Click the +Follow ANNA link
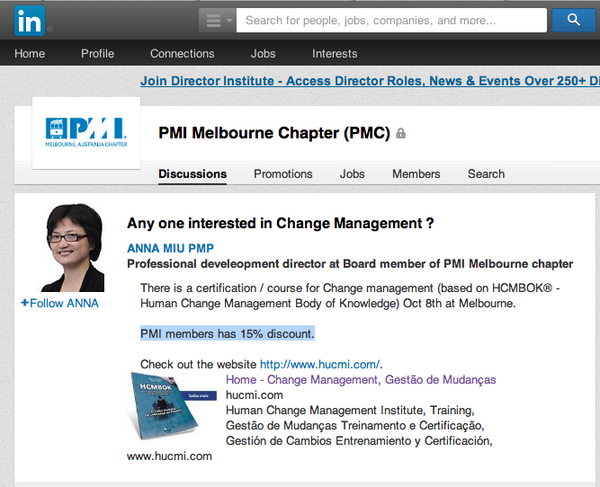 tap(60, 303)
